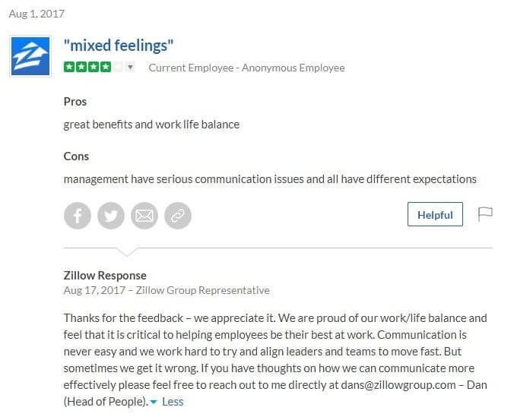Copy the review link with chain icon
This screenshot has width=514, height=420.
[x=178, y=216]
